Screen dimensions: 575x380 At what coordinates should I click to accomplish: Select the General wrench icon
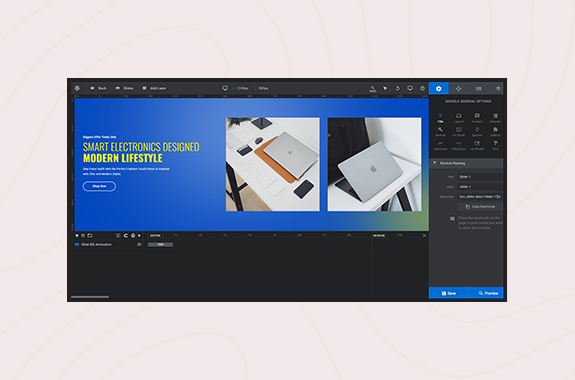(440, 131)
